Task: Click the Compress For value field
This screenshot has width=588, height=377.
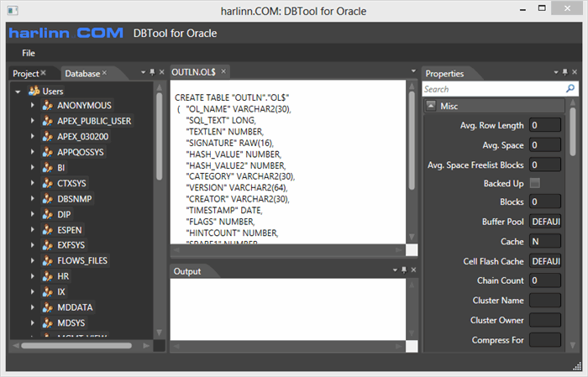Action: tap(545, 340)
